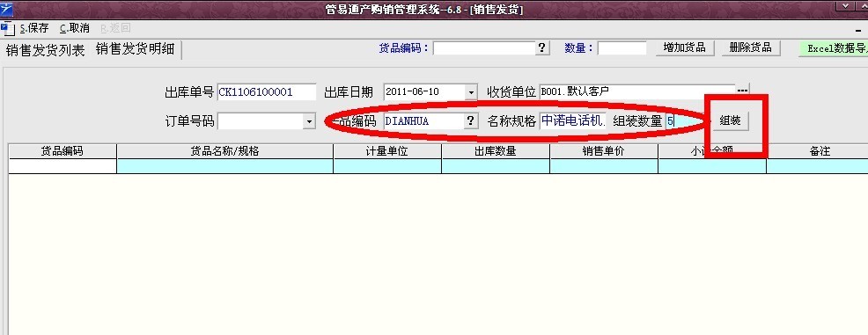
Task: Focus the 出库单号 field CK1106100001
Action: pyautogui.click(x=267, y=91)
